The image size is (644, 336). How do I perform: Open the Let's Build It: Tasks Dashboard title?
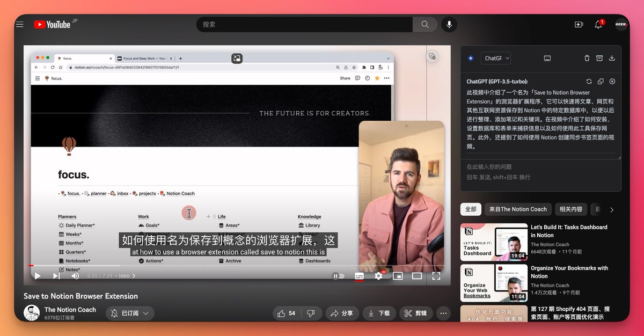569,231
